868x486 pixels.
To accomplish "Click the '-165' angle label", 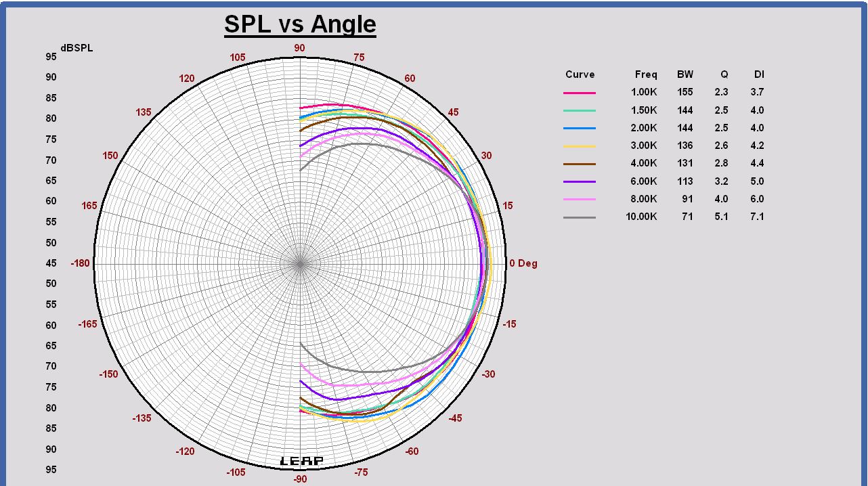I will click(87, 324).
